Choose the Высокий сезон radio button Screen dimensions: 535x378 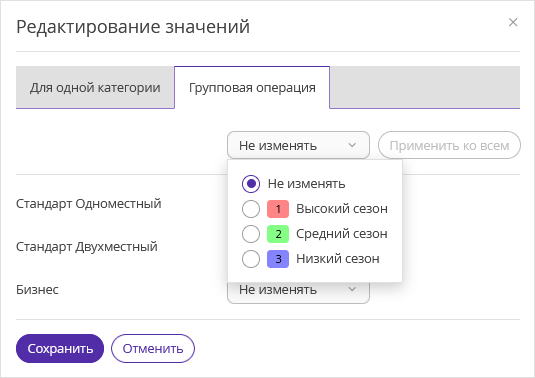coord(251,209)
